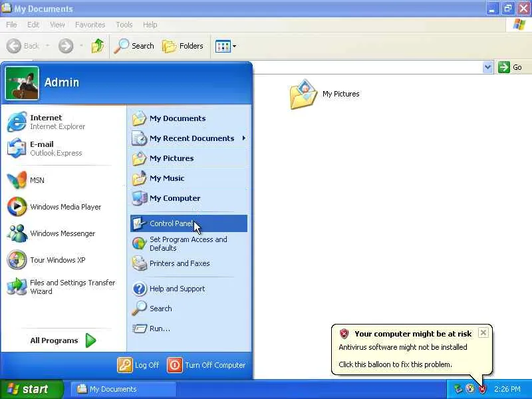532x399 pixels.
Task: Start Windows Media Player
Action: 63,207
